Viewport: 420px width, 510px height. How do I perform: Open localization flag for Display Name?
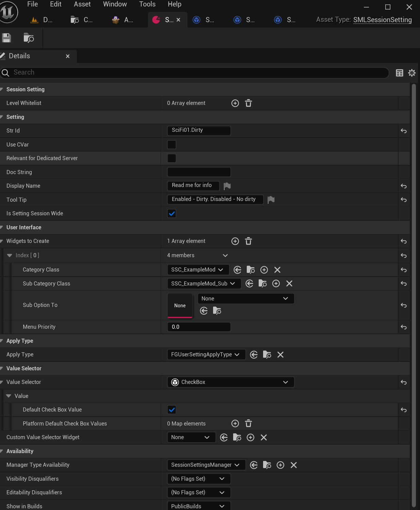click(227, 186)
